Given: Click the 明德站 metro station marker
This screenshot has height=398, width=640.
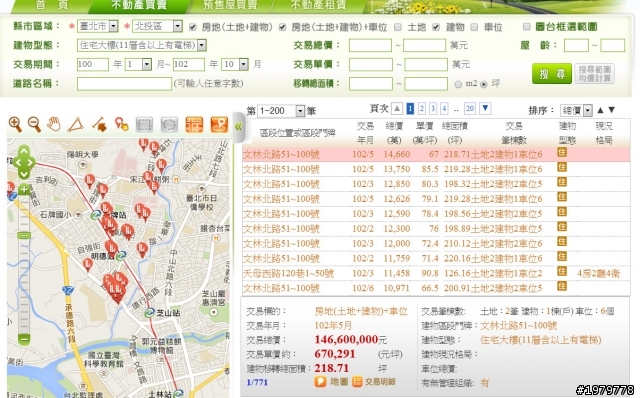Looking at the screenshot, I should coord(121,256).
